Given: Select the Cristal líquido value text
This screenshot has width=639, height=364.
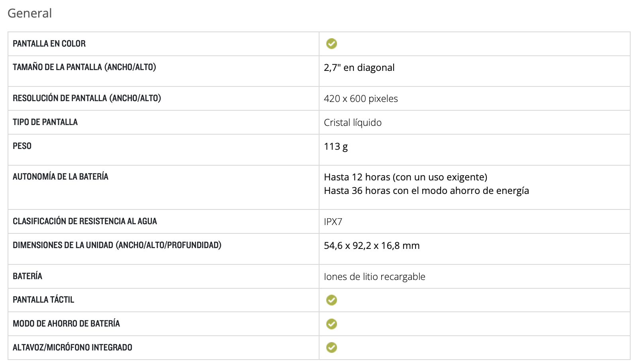Looking at the screenshot, I should pyautogui.click(x=353, y=123).
